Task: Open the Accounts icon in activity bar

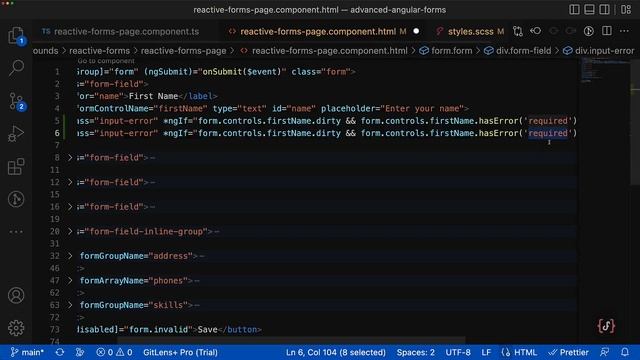Action: pyautogui.click(x=16, y=295)
